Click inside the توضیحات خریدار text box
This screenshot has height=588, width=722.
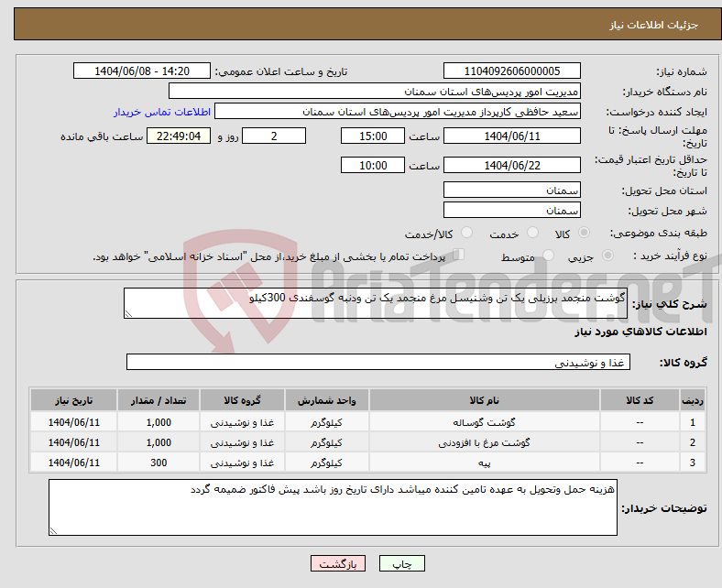[332, 507]
